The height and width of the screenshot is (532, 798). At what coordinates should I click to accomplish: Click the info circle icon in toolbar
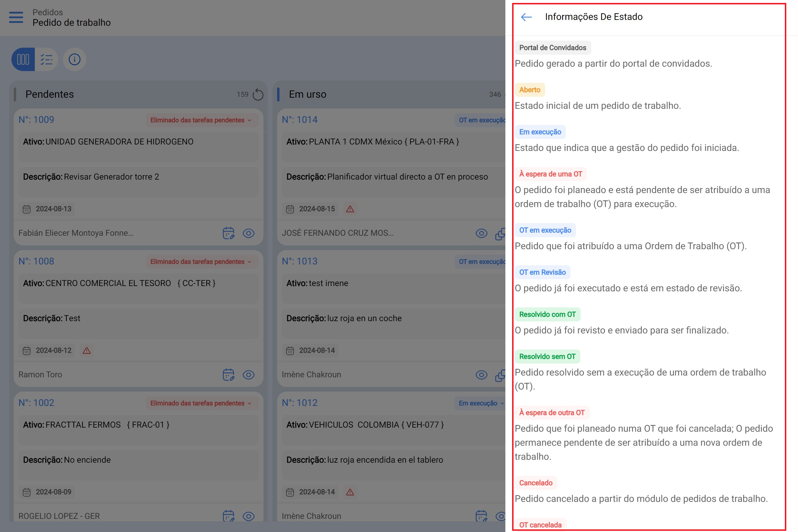74,60
